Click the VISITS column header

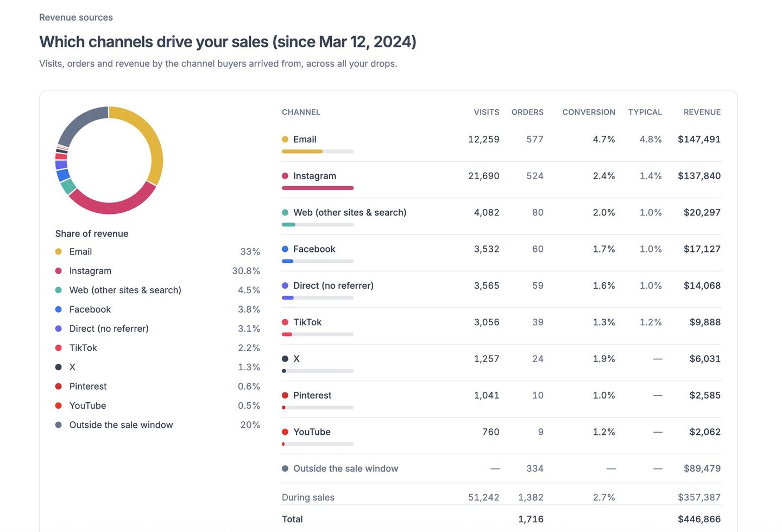pyautogui.click(x=487, y=112)
